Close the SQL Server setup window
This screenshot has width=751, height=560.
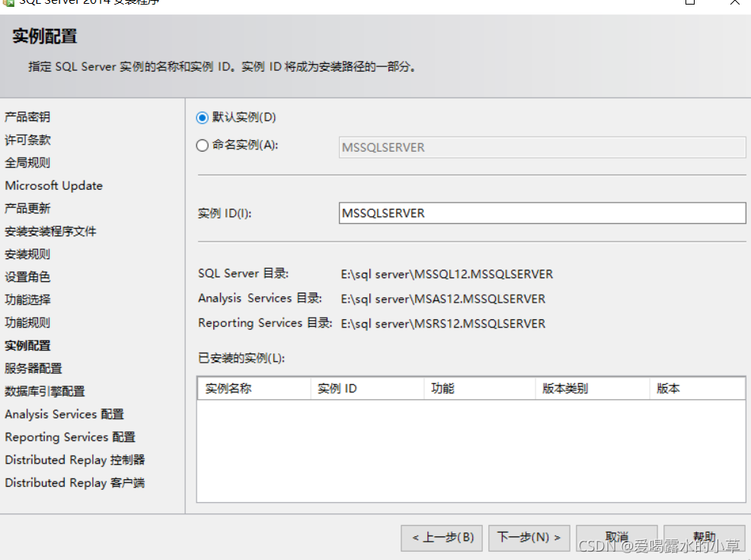[734, 2]
